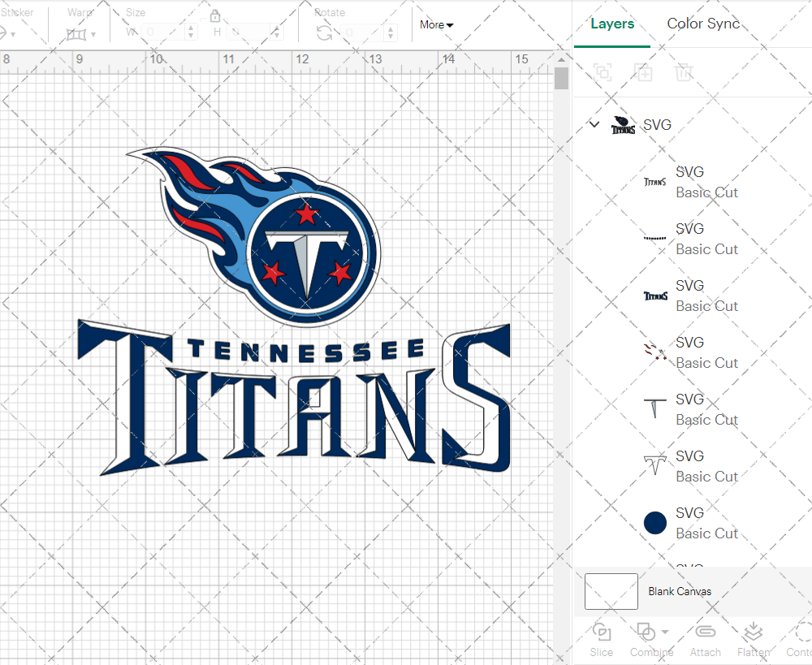Click the canvas scrollbar up arrow
The height and width of the screenshot is (665, 812).
561,60
